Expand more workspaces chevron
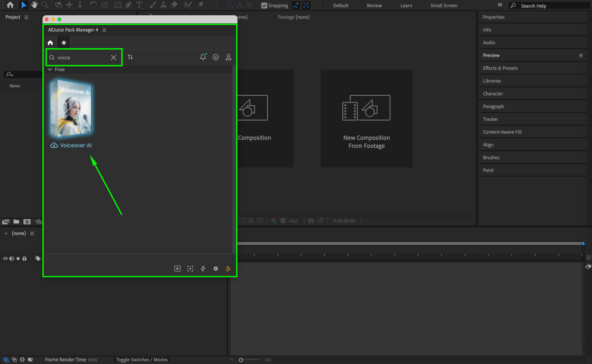The height and width of the screenshot is (364, 592). [x=500, y=5]
